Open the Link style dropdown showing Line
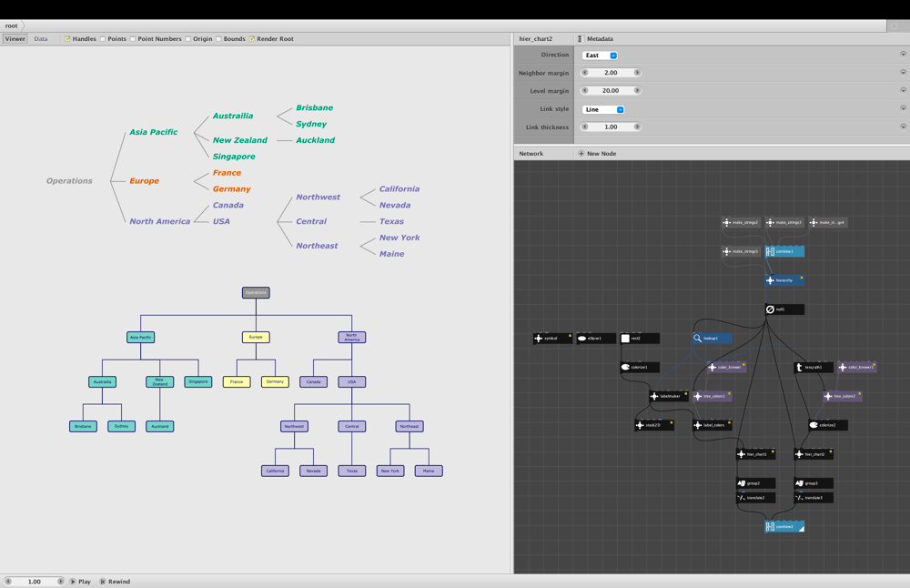 point(603,110)
